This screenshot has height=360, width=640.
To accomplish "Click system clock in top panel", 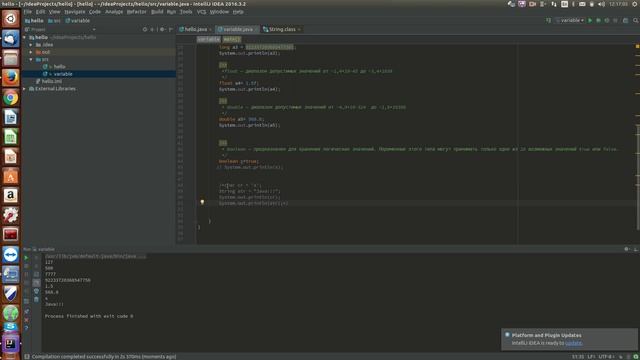I will point(618,4).
